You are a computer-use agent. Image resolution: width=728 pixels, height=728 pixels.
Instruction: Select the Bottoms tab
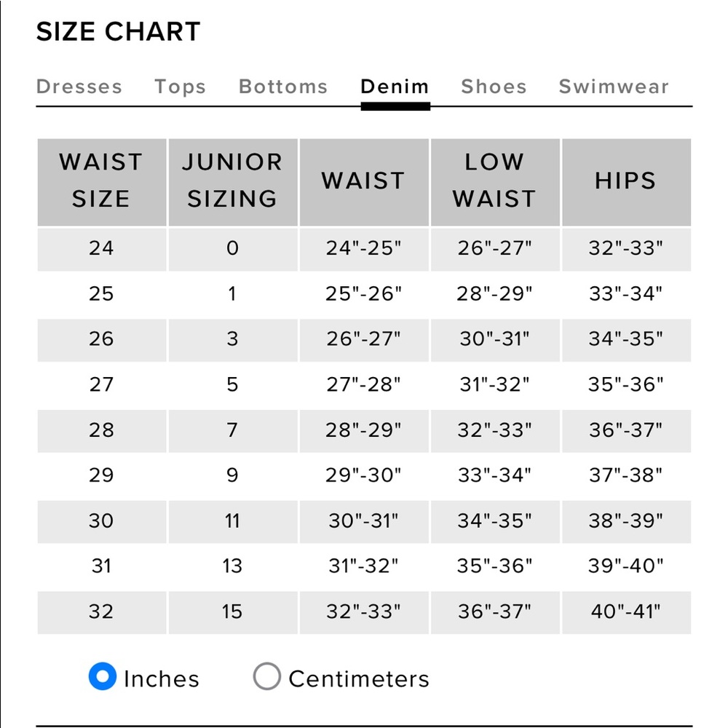point(283,87)
